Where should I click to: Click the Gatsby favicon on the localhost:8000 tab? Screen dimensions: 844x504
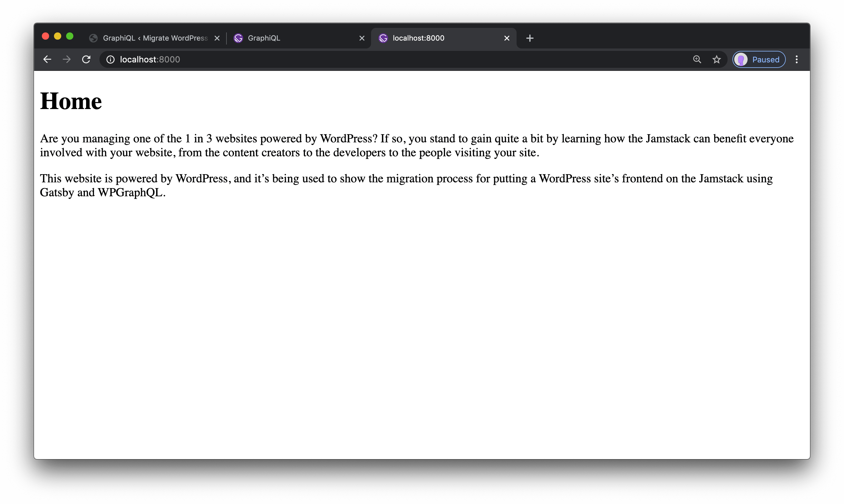(x=383, y=38)
